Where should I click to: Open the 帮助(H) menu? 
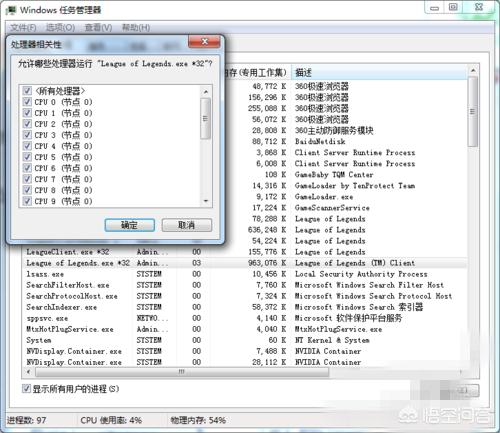coord(136,28)
